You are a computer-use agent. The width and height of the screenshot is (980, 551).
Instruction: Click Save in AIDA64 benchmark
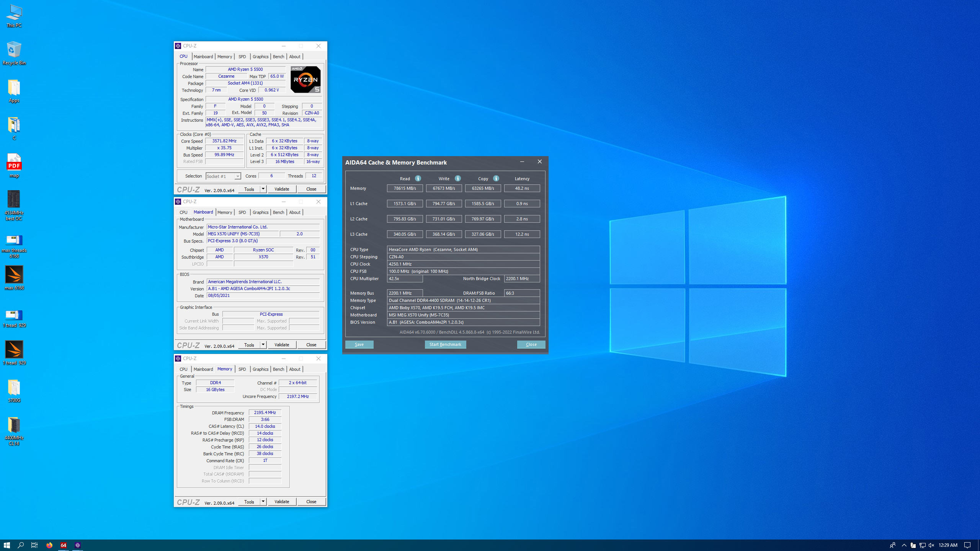pos(359,344)
